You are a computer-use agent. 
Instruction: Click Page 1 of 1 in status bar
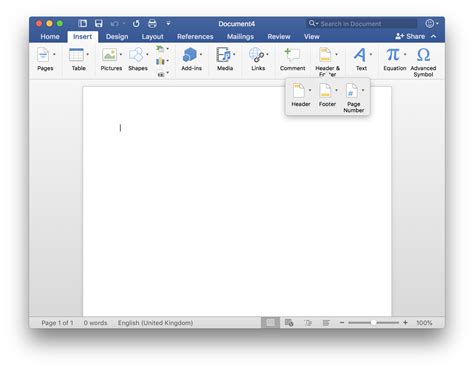57,323
